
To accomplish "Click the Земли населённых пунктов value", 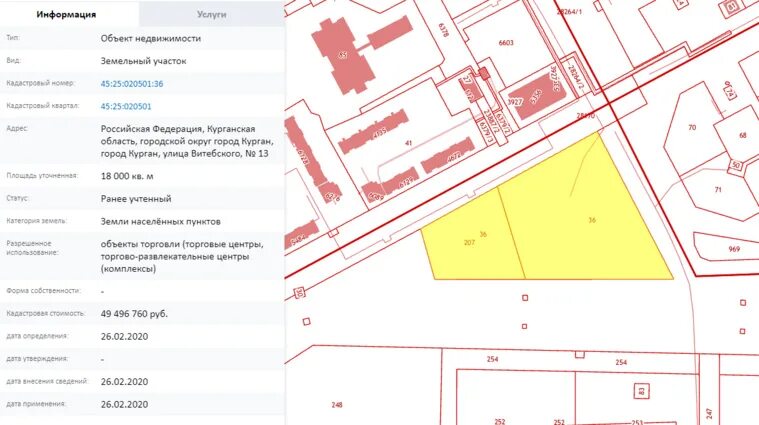I will 160,222.
